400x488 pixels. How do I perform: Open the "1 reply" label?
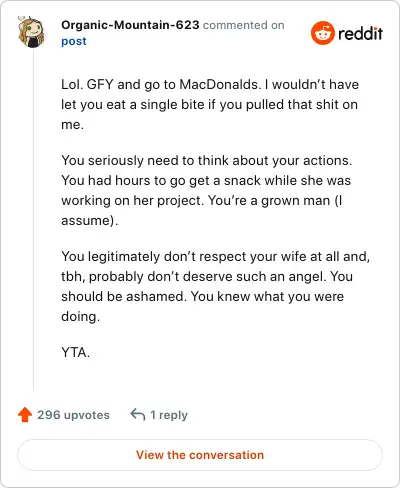[169, 415]
